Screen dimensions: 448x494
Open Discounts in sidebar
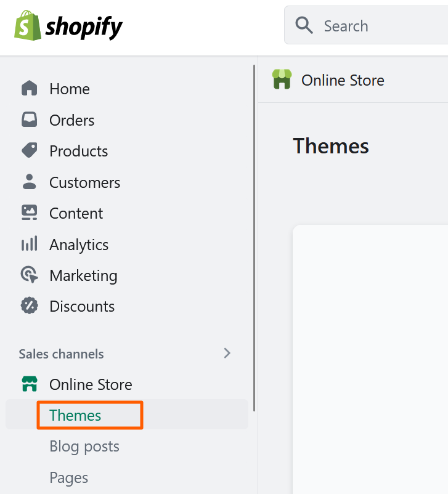pyautogui.click(x=82, y=306)
